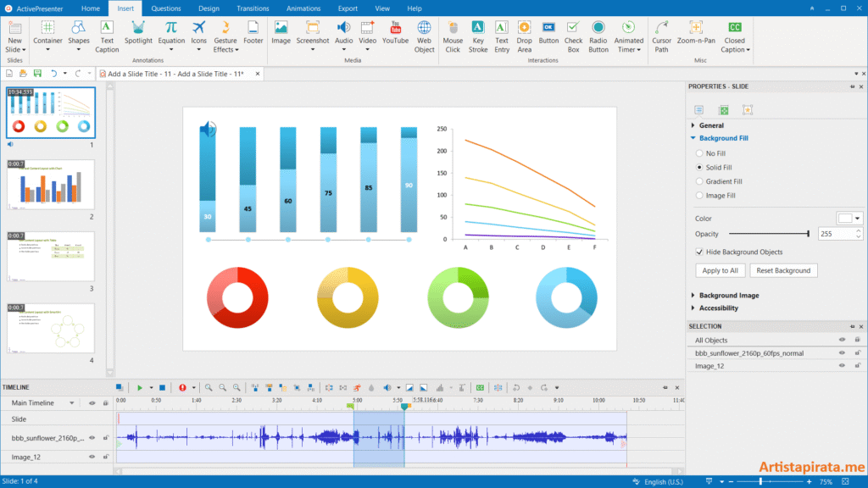Expand the Background Image section
Viewport: 868px width, 488px height.
coord(731,293)
